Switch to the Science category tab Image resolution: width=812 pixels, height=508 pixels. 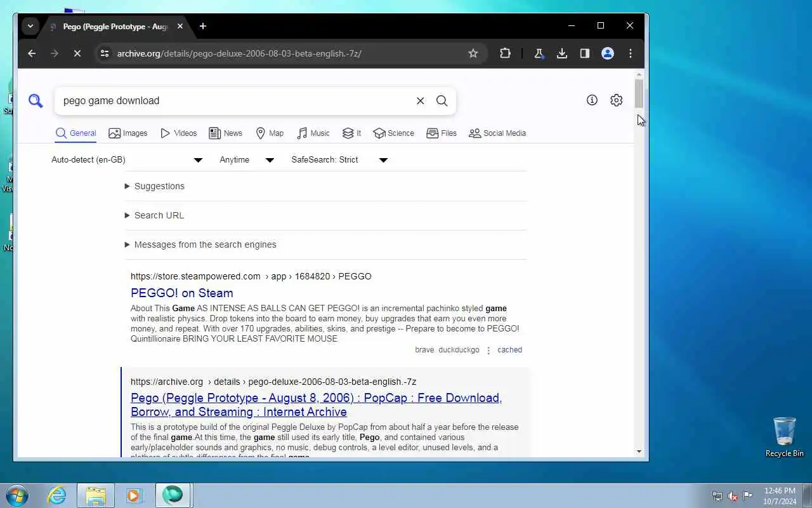[393, 133]
